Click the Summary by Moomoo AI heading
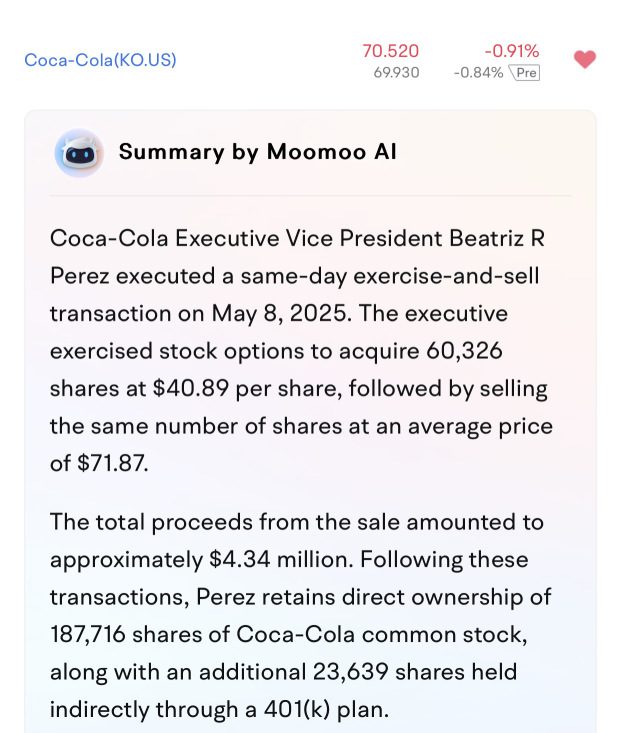Screen dimensions: 621x733 (258, 152)
